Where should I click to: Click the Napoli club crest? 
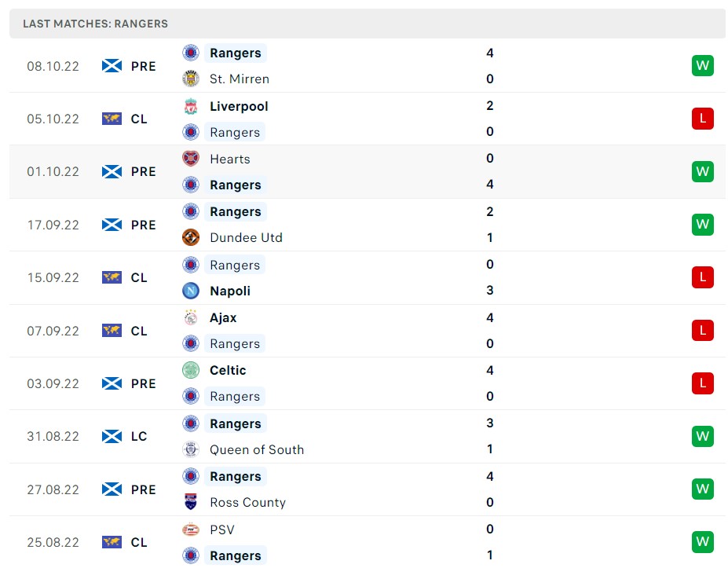pos(191,291)
